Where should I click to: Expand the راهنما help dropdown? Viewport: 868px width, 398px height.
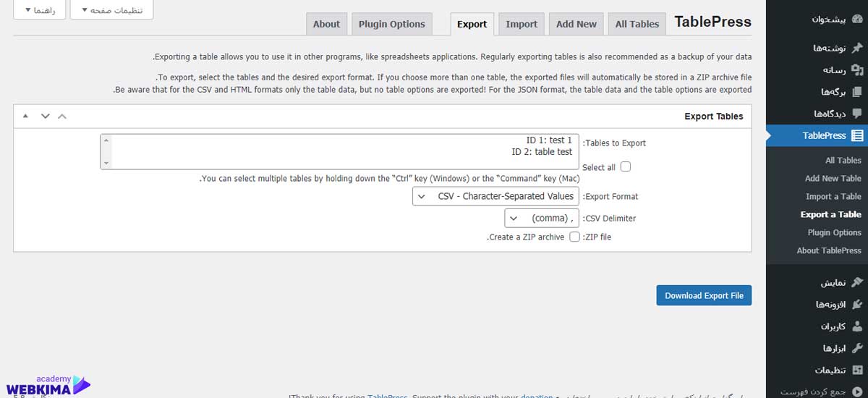click(39, 10)
